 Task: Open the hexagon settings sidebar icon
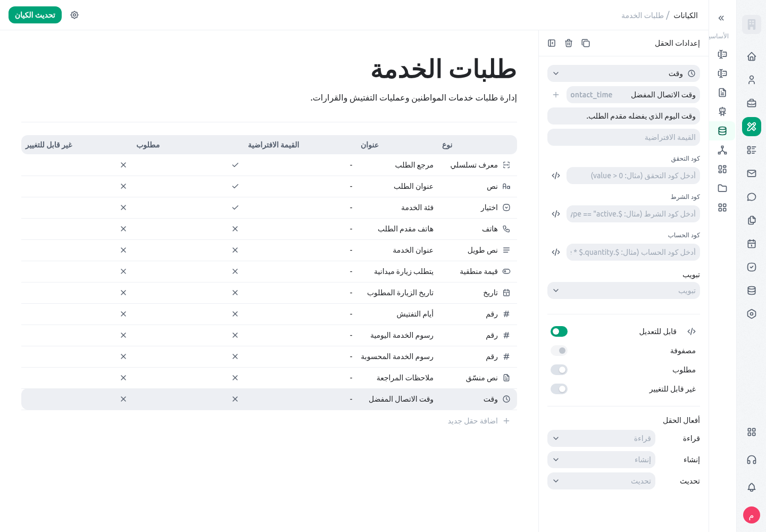(x=752, y=314)
